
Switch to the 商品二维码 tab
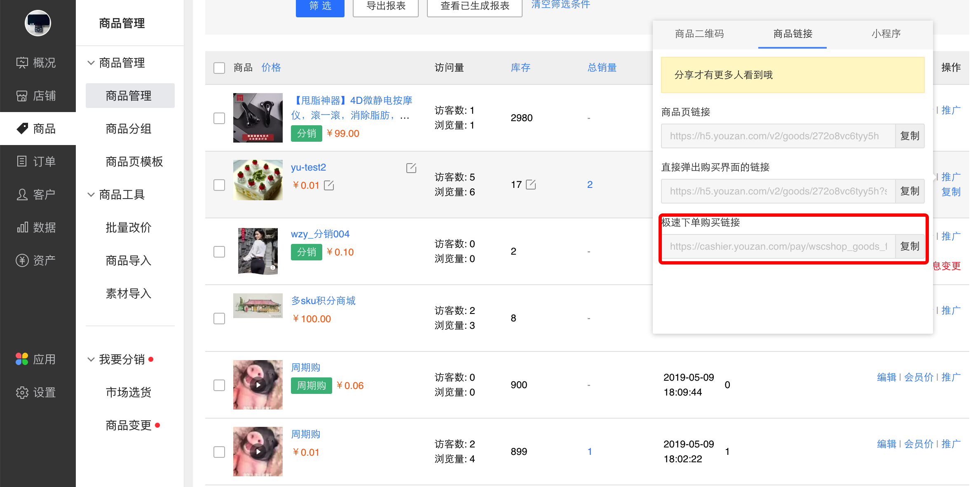[699, 34]
